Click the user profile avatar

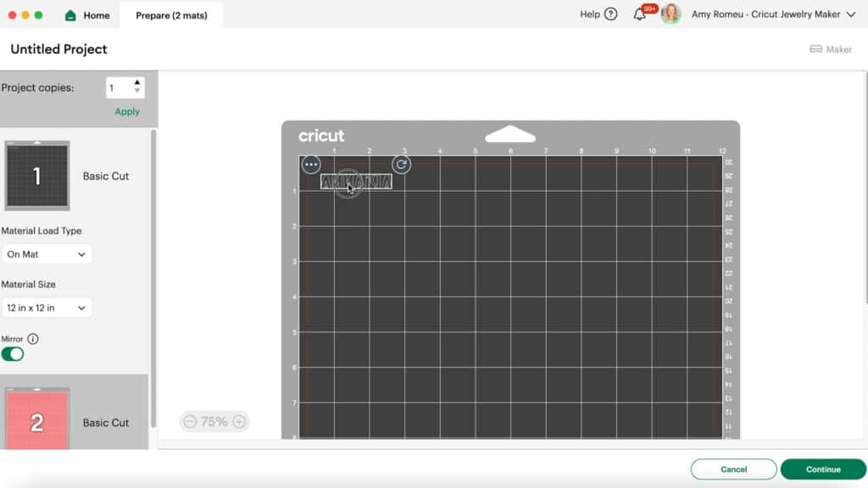[670, 14]
